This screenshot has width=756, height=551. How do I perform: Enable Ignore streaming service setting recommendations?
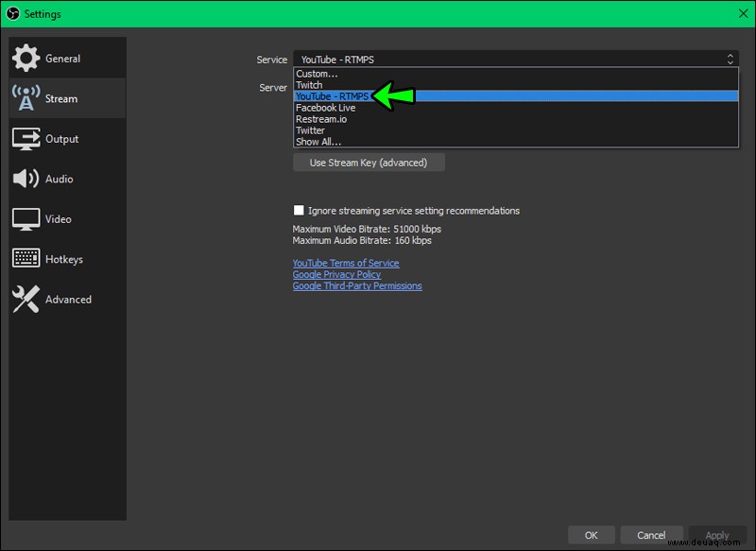point(299,210)
